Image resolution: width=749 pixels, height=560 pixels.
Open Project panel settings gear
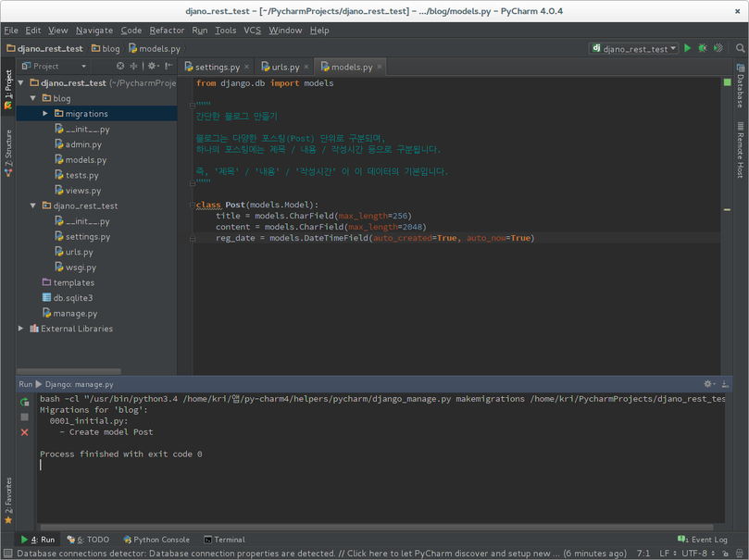pyautogui.click(x=153, y=66)
